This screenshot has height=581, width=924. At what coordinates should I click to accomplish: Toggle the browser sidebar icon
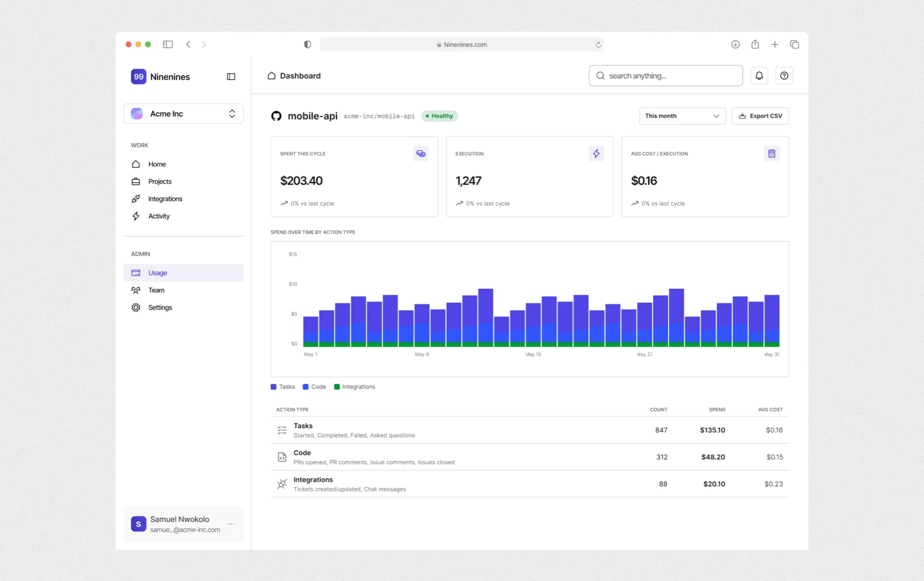[168, 44]
